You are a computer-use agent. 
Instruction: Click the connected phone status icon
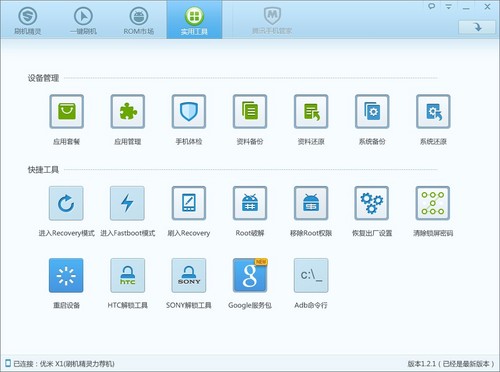coord(8,363)
